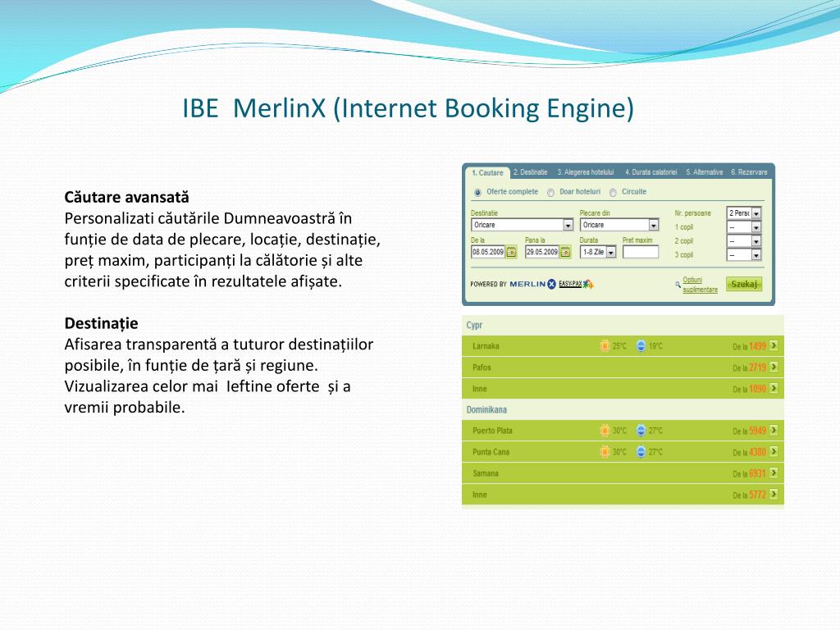This screenshot has width=840, height=630.
Task: Open the Samana destination link
Action: click(x=486, y=473)
